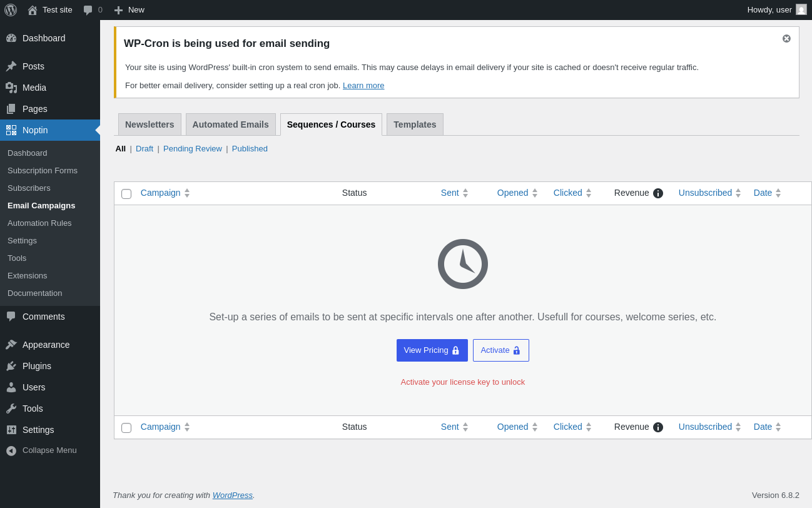Sort by Date in table footer

(x=768, y=427)
